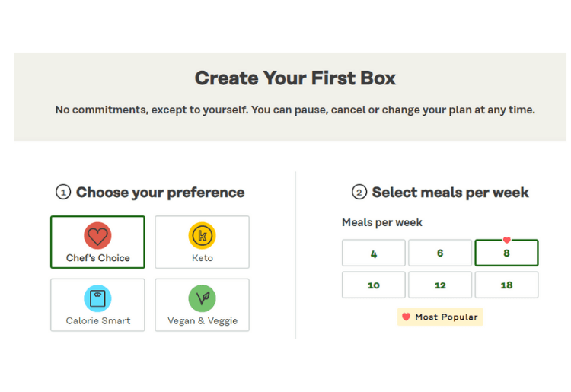Click the Chef's Choice heart icon
571x392 pixels.
[97, 236]
